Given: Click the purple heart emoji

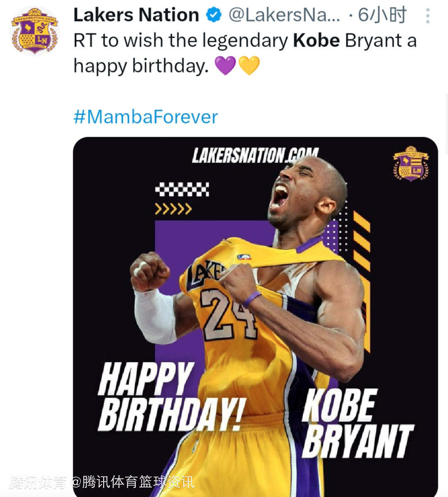Looking at the screenshot, I should [x=225, y=65].
